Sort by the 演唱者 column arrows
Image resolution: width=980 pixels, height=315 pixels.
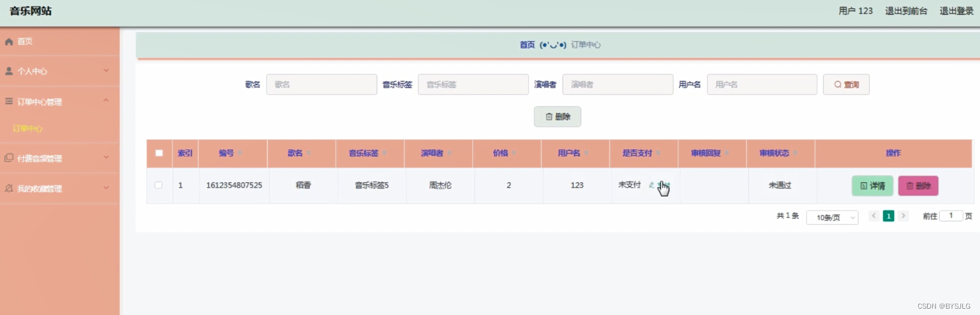click(x=448, y=154)
